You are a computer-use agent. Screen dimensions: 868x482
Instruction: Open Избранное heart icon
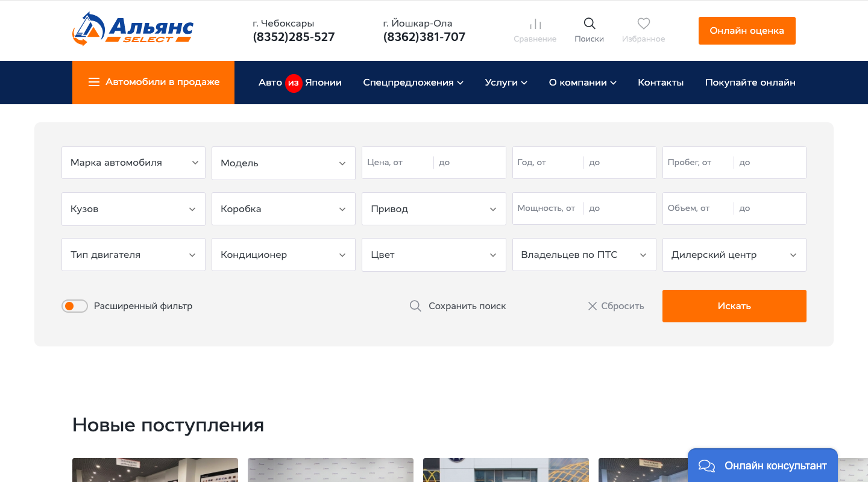(644, 23)
